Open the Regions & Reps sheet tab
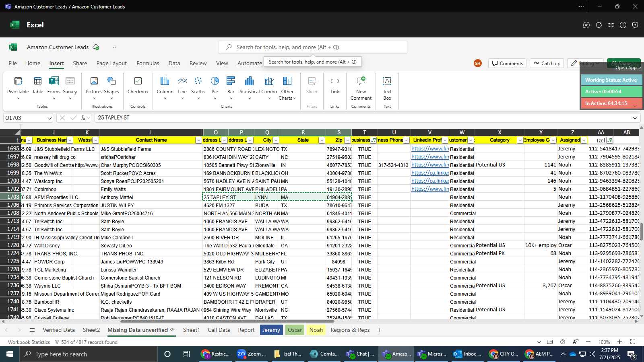The width and height of the screenshot is (644, 362). pos(350,330)
